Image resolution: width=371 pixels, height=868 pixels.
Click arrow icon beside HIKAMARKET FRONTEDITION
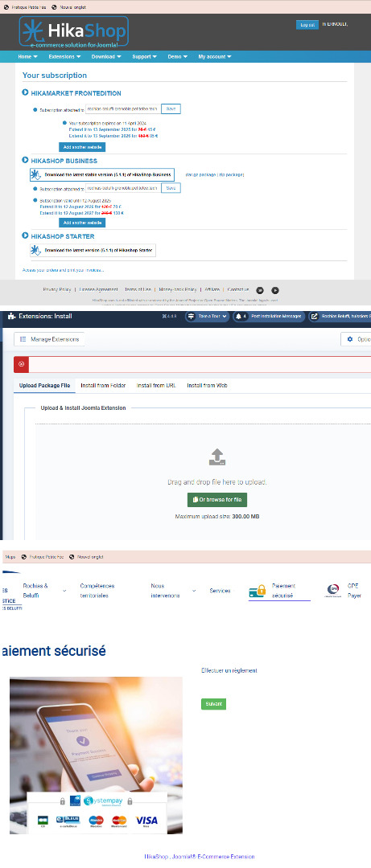tap(25, 92)
